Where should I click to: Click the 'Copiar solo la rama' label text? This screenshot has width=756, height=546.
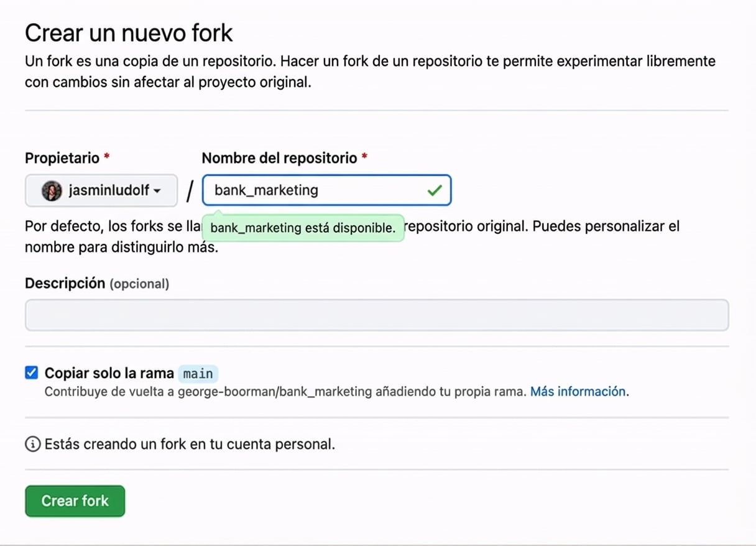point(109,373)
